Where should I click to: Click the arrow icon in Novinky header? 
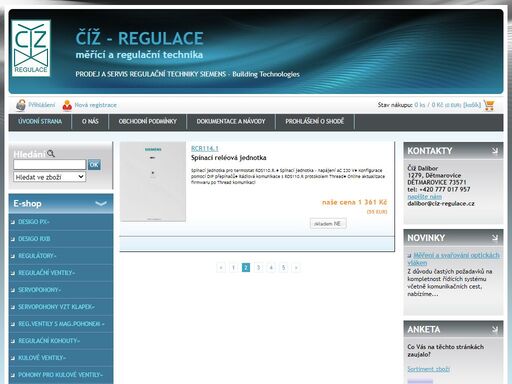[x=495, y=238]
